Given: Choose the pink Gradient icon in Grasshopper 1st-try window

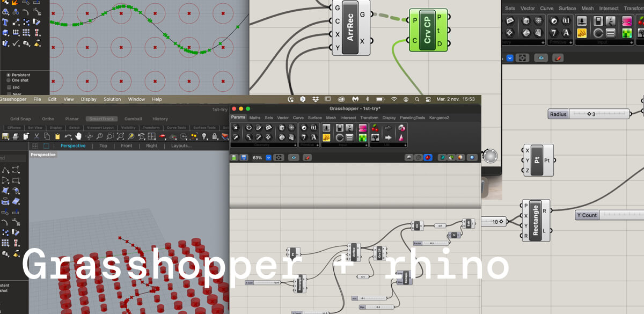Looking at the screenshot, I should point(362,128).
